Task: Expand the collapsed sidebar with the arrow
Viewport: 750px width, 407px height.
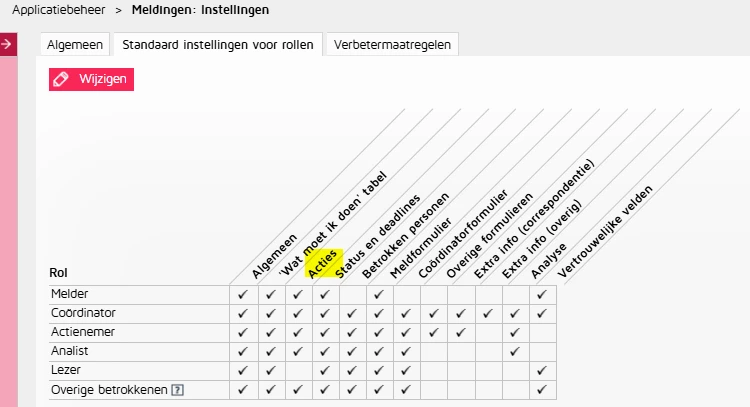Action: [9, 45]
